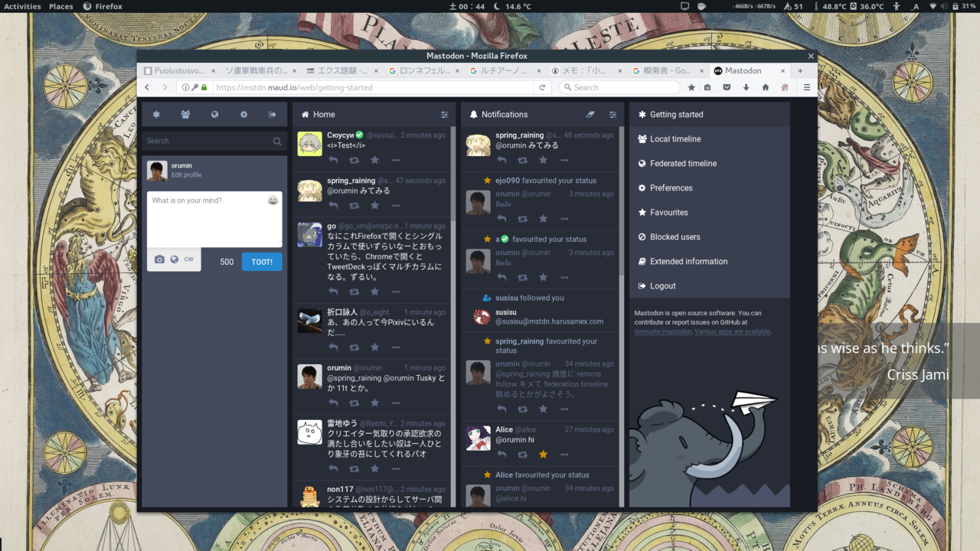Reply to Сюусуи's Test toot

333,160
